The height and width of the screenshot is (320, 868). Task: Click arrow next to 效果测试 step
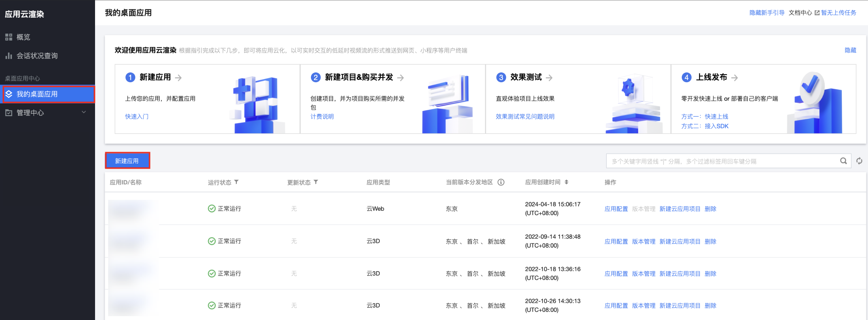pos(549,77)
